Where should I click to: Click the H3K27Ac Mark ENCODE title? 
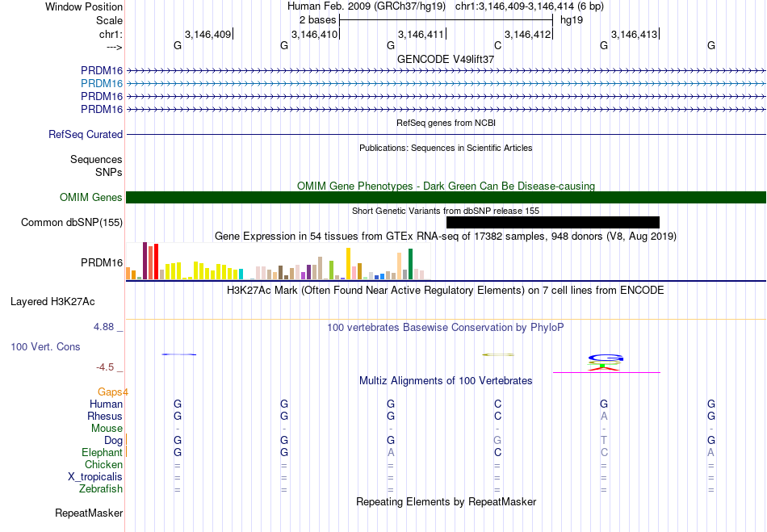(446, 291)
